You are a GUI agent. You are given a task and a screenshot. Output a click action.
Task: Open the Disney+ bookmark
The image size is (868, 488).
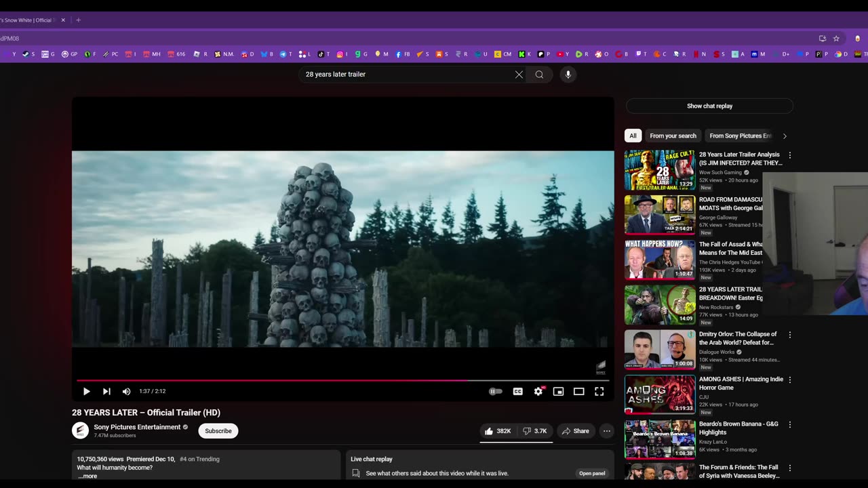[782, 54]
